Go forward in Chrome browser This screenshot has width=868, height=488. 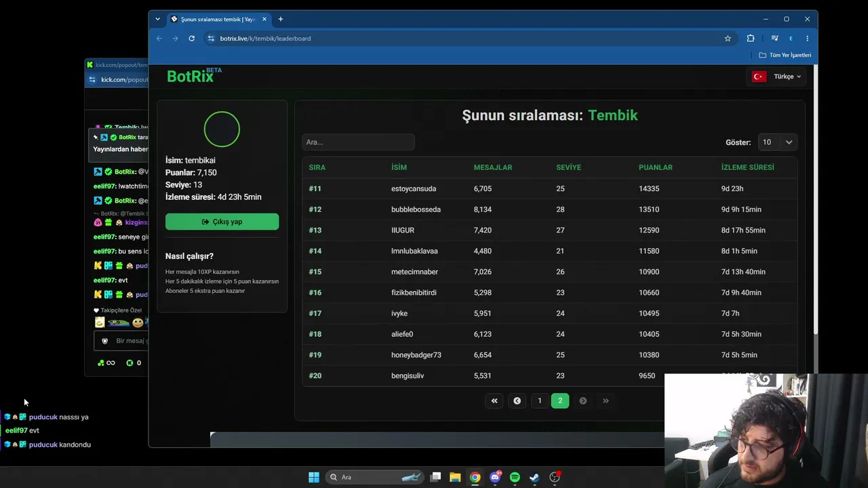[175, 39]
